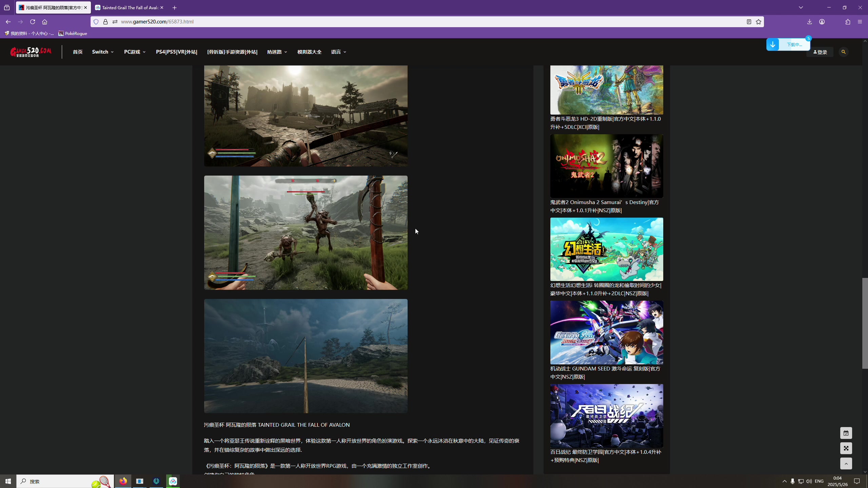Open 幻想生活 thumbnail image
Screen dimensions: 868x488
pyautogui.click(x=607, y=249)
